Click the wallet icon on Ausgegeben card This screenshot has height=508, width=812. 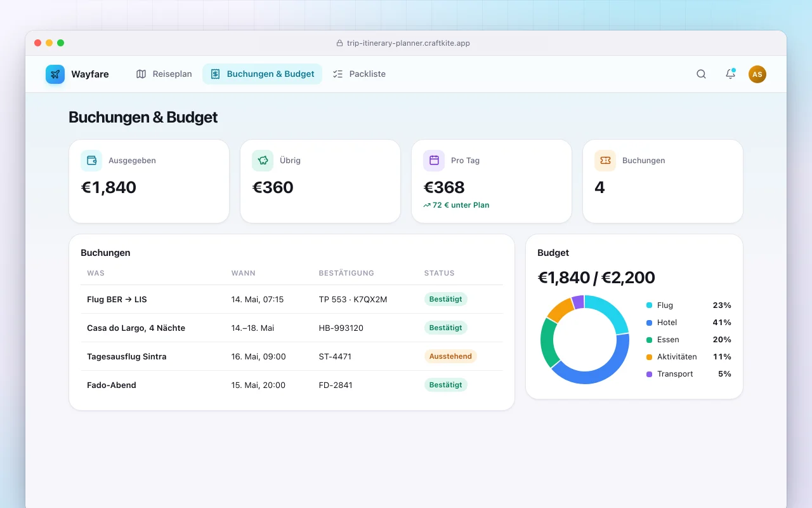click(x=91, y=161)
